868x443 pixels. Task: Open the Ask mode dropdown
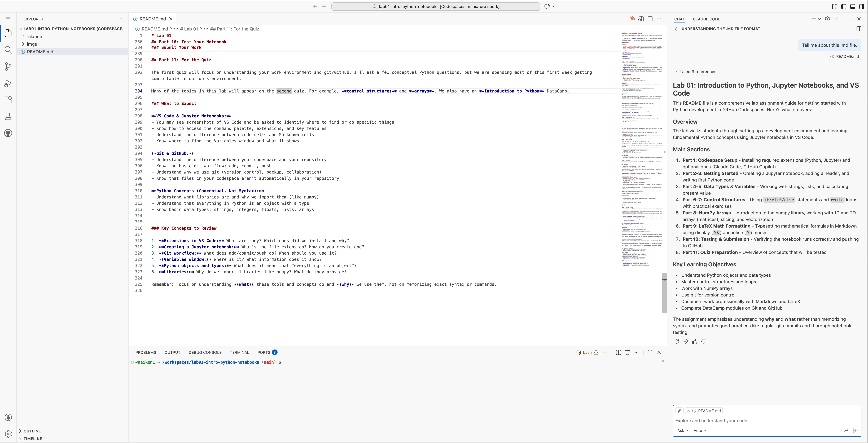682,431
